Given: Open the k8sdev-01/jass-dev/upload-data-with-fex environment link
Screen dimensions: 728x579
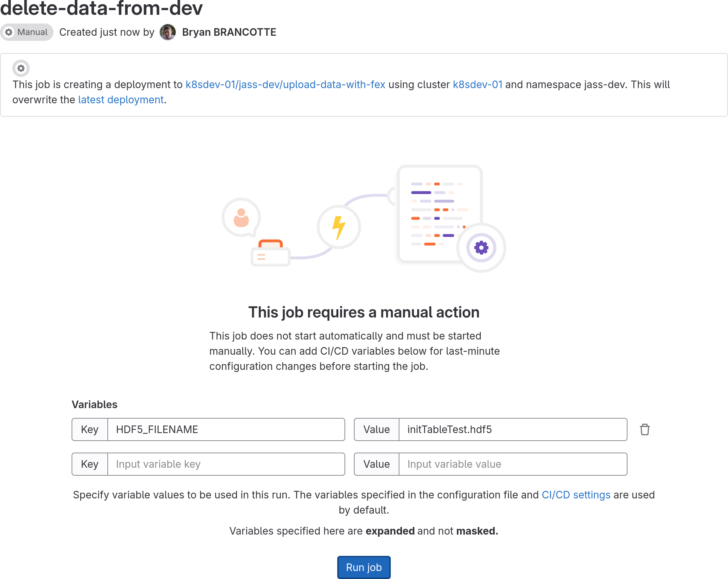Looking at the screenshot, I should (x=285, y=85).
